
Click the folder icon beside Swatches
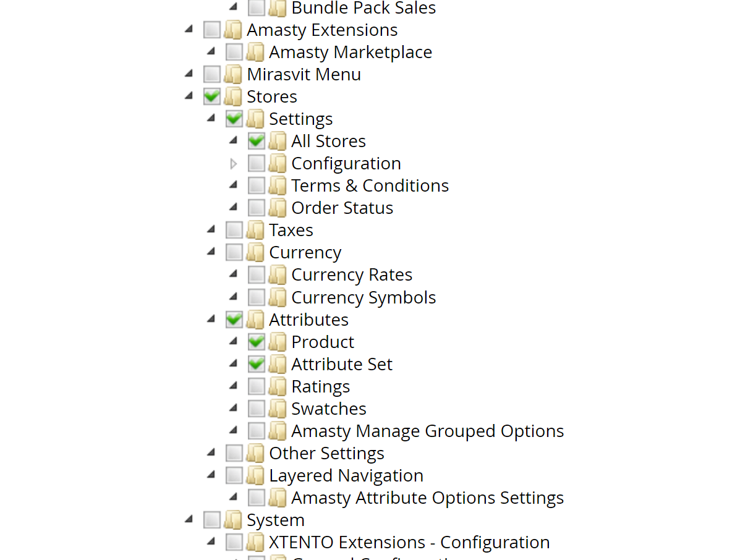tap(278, 409)
